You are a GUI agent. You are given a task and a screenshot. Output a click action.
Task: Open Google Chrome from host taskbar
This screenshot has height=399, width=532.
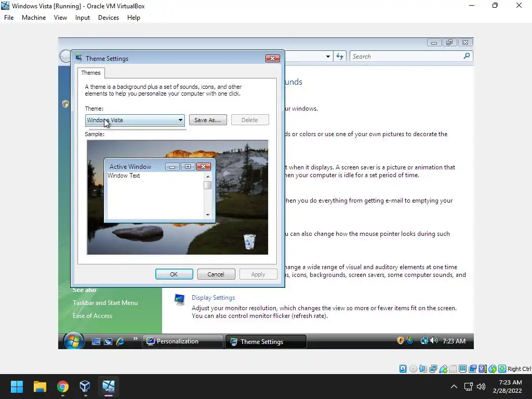coord(63,387)
